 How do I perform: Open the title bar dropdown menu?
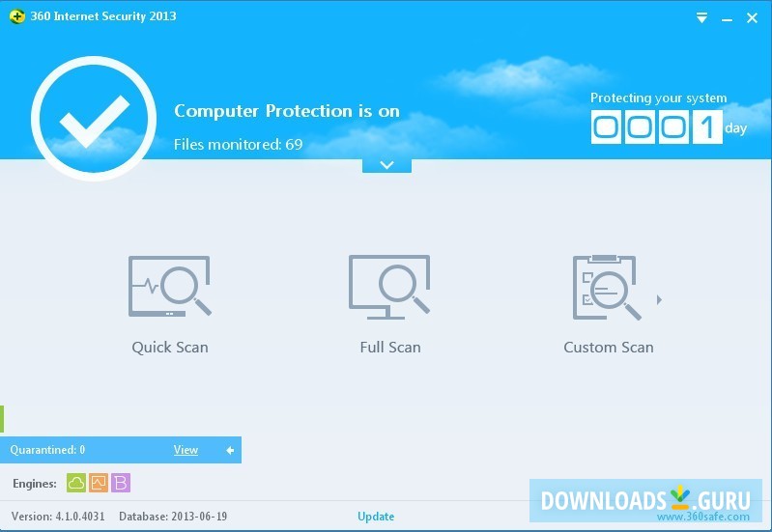click(x=701, y=18)
